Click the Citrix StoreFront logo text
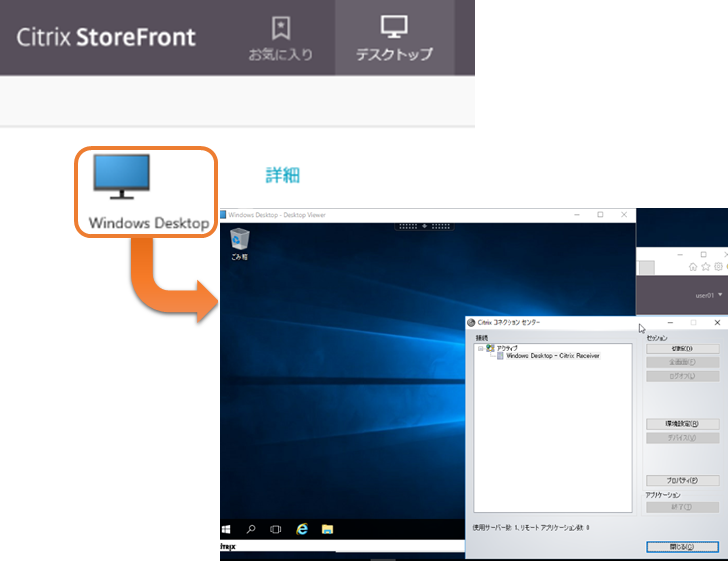This screenshot has width=728, height=561. (106, 37)
